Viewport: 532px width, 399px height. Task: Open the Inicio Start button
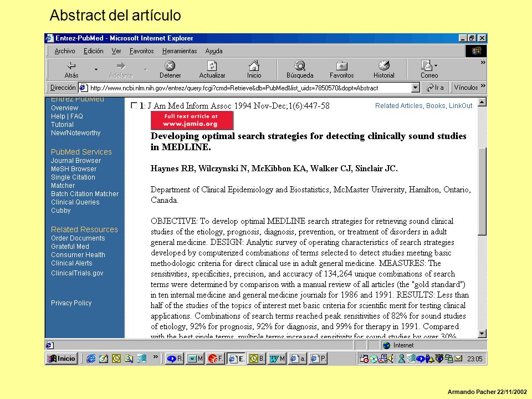tap(62, 359)
